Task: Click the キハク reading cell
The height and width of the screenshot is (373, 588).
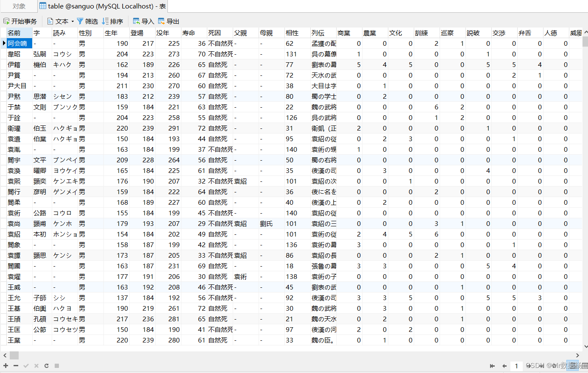Action: click(x=65, y=64)
